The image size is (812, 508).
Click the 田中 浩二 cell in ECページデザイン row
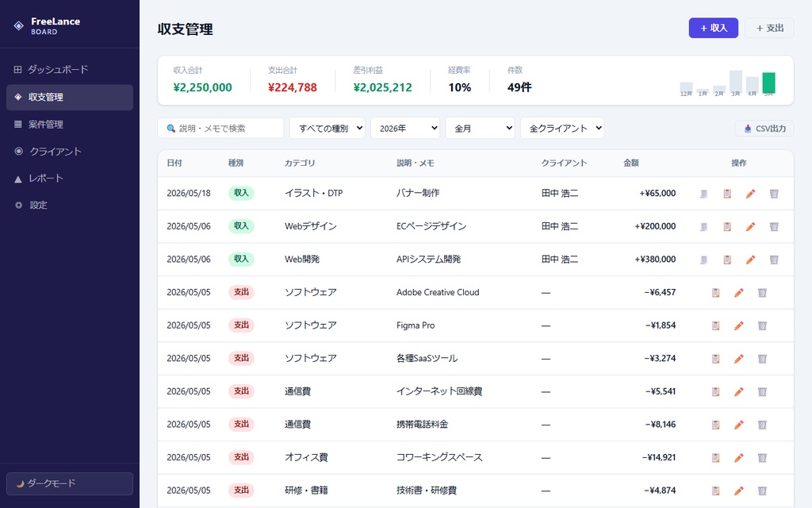560,226
